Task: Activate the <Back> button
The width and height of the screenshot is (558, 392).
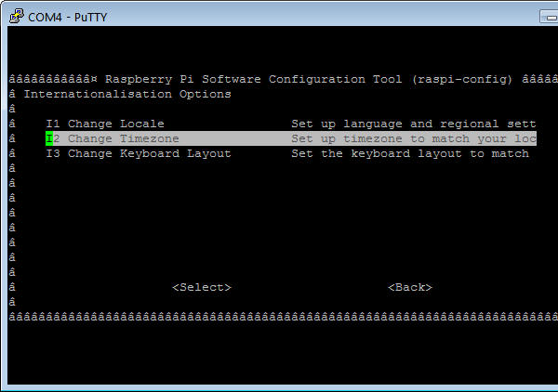Action: click(x=409, y=287)
